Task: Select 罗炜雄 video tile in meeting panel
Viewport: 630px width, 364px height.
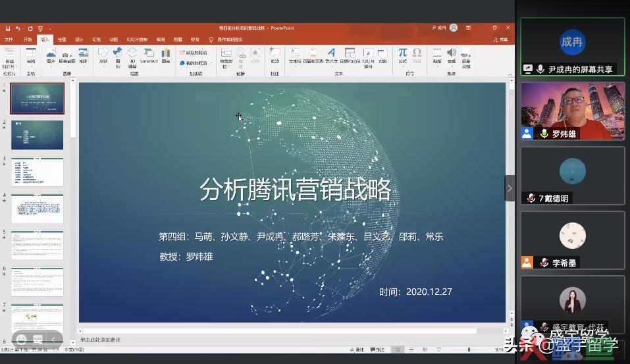Action: (x=573, y=111)
